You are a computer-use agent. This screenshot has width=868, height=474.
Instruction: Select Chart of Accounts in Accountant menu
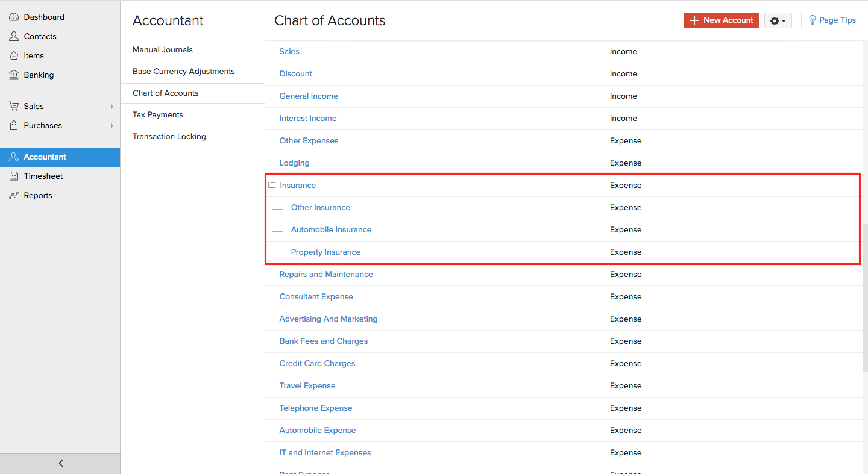[x=165, y=93]
